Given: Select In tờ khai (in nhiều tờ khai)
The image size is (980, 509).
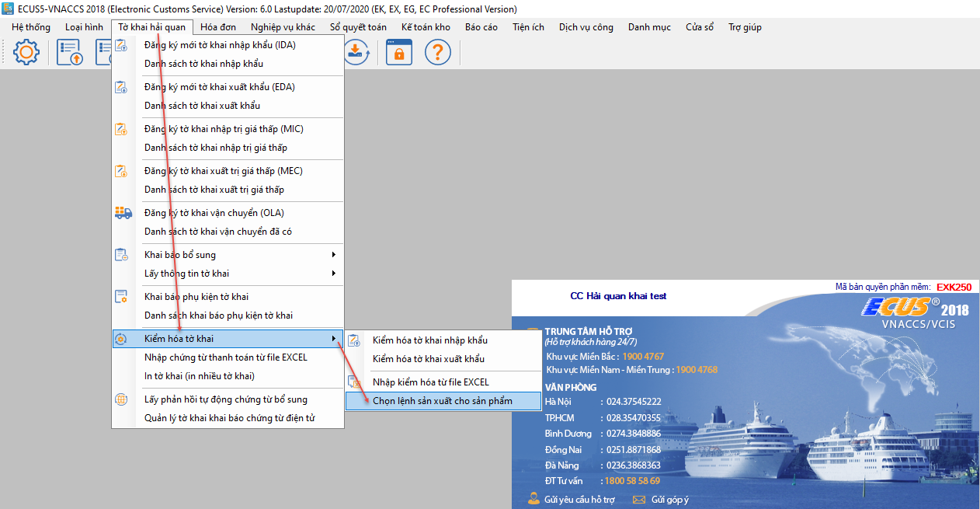Looking at the screenshot, I should [228, 376].
